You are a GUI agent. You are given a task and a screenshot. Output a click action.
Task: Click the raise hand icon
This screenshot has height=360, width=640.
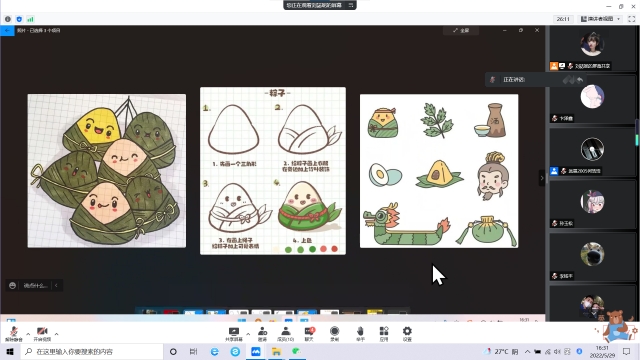click(360, 334)
